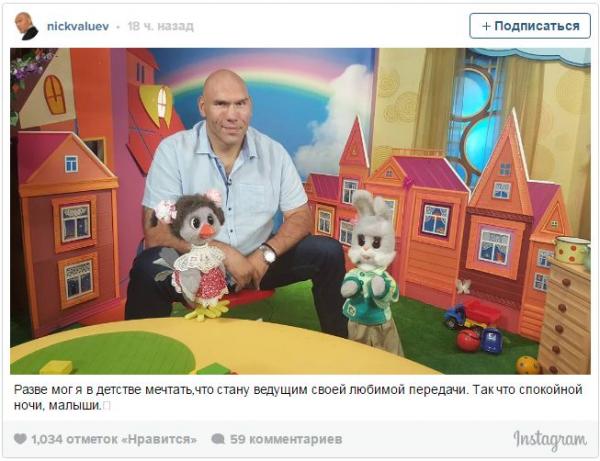The width and height of the screenshot is (600, 461).
Task: Like the post with the heart icon
Action: [20, 438]
